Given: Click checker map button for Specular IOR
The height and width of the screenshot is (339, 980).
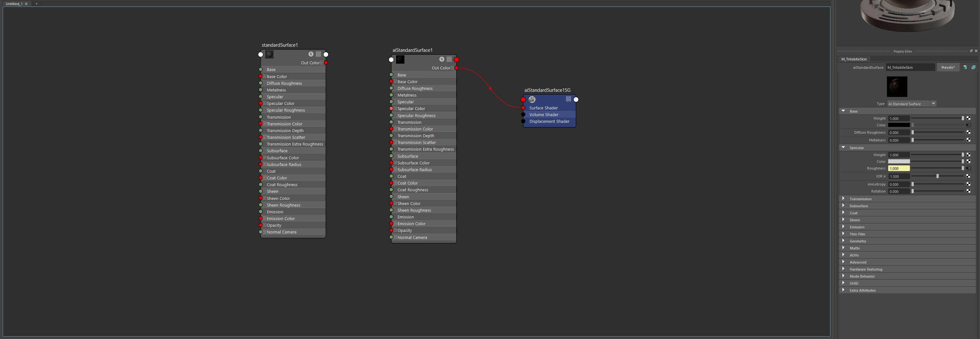Looking at the screenshot, I should 968,176.
